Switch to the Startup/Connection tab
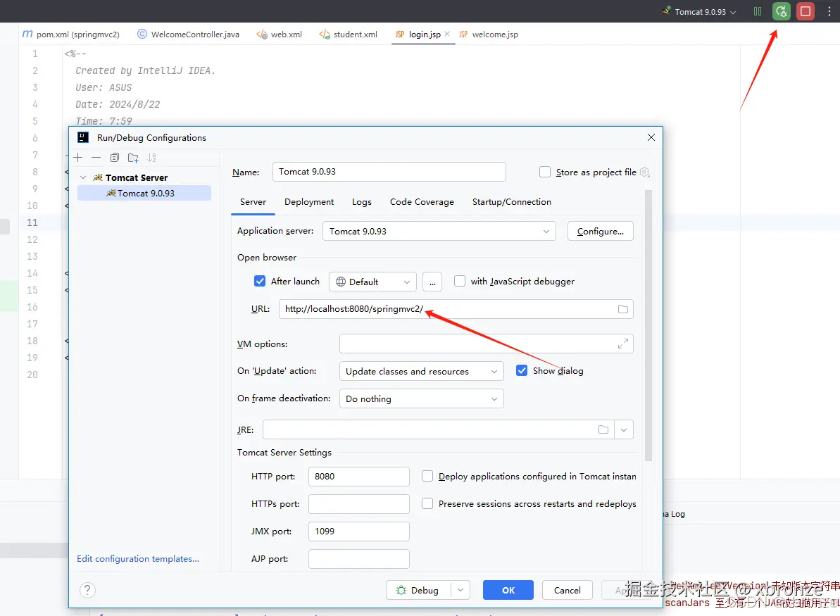The height and width of the screenshot is (616, 840). point(512,202)
